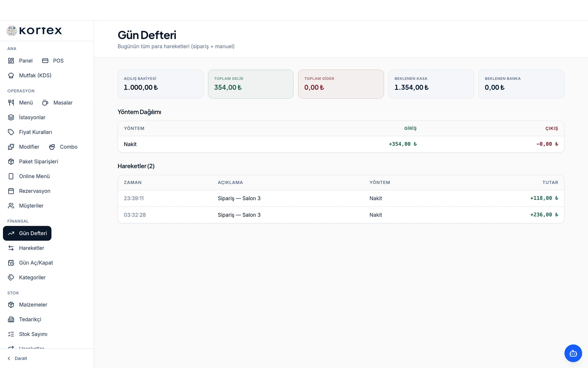This screenshot has height=368, width=588.
Task: Select the 23:39:11 Sipariş transaction row
Action: (x=341, y=198)
